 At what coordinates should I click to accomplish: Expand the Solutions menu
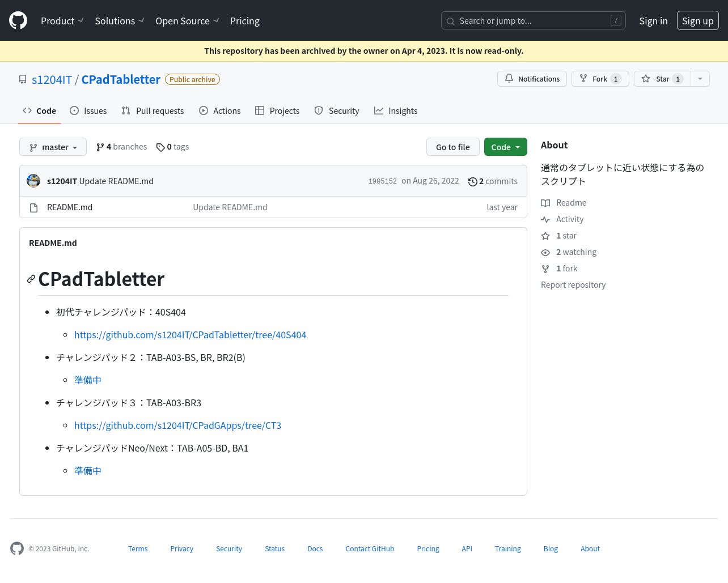[x=120, y=21]
